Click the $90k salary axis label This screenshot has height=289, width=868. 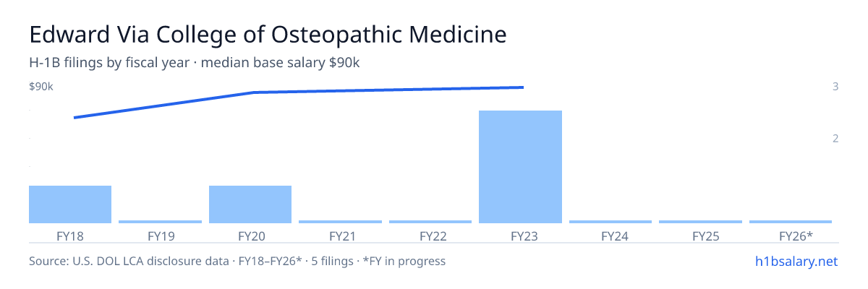[41, 87]
